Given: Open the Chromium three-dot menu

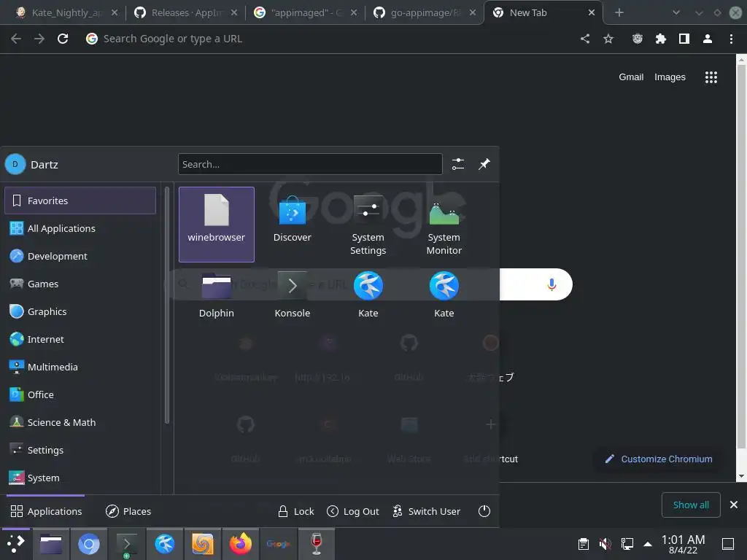Looking at the screenshot, I should click(731, 39).
